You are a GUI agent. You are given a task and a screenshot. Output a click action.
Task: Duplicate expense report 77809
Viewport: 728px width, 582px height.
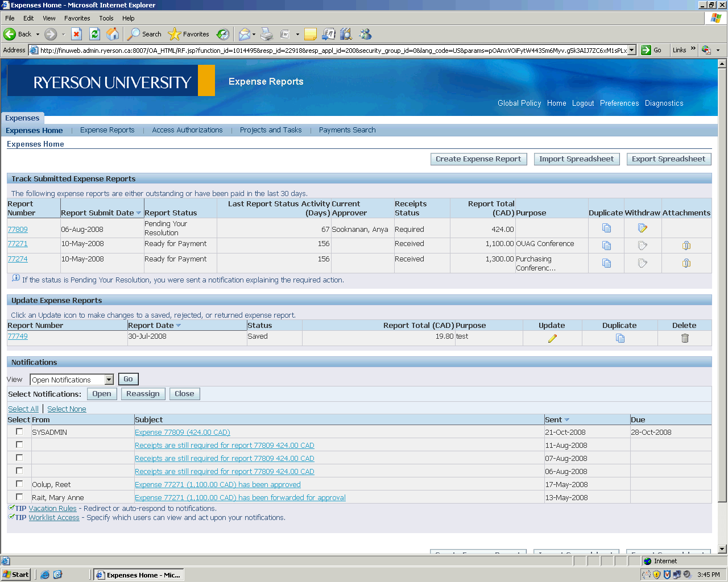tap(606, 228)
